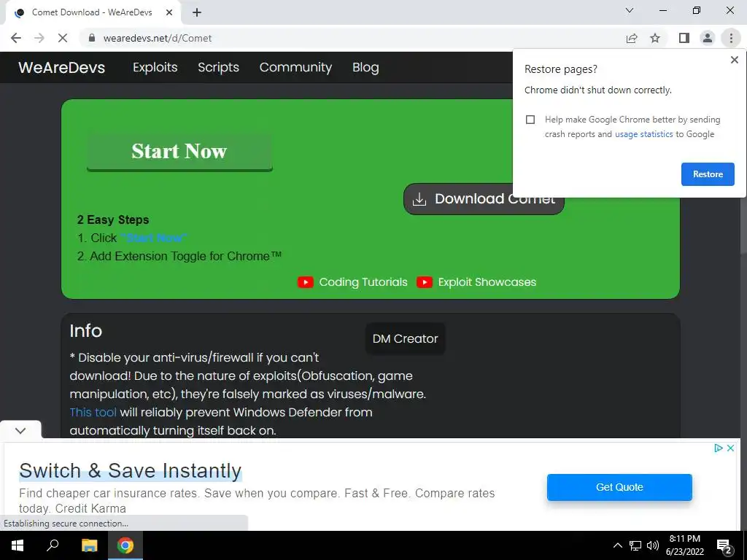Show hidden system tray icons
The image size is (747, 560).
coord(617,545)
